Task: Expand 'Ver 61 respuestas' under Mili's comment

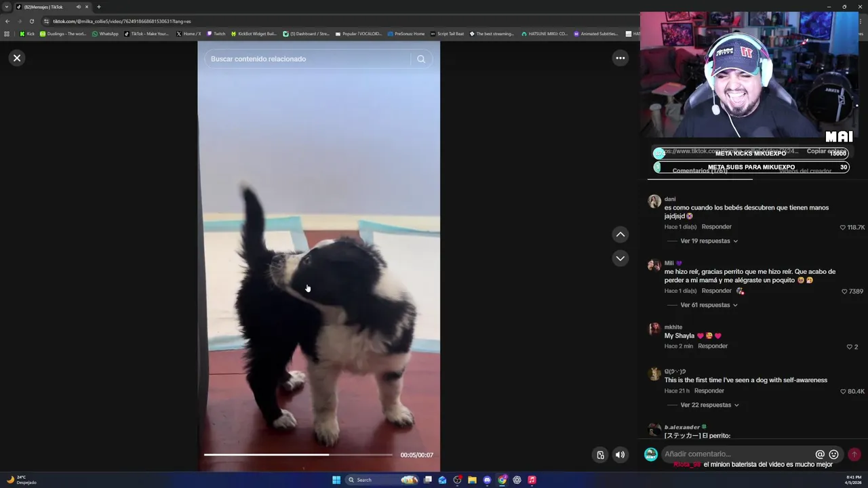Action: point(709,305)
